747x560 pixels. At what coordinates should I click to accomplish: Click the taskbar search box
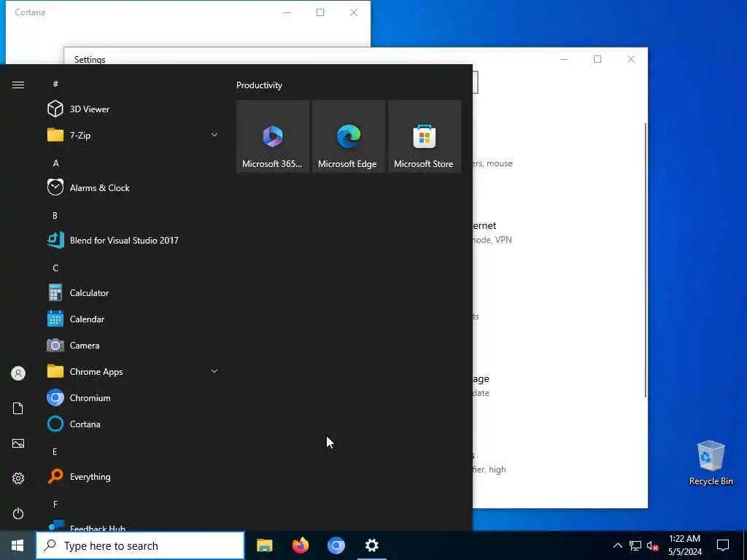pyautogui.click(x=140, y=545)
